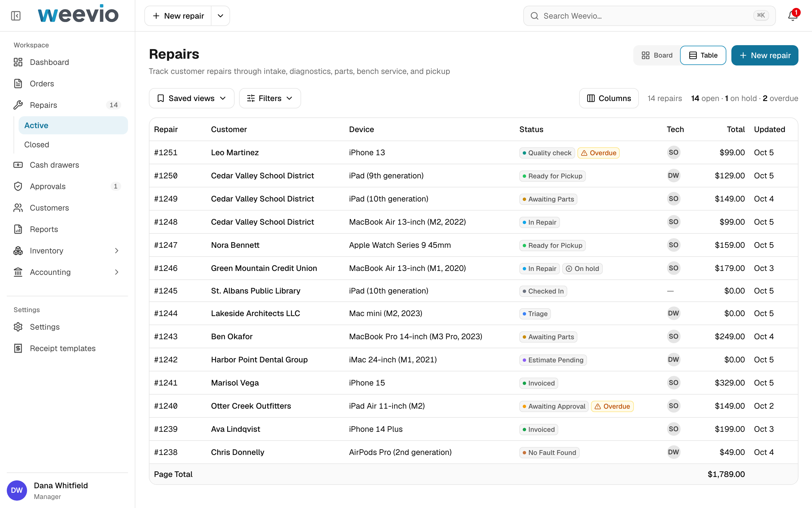
Task: Click the top bar New repair button
Action: pos(178,16)
